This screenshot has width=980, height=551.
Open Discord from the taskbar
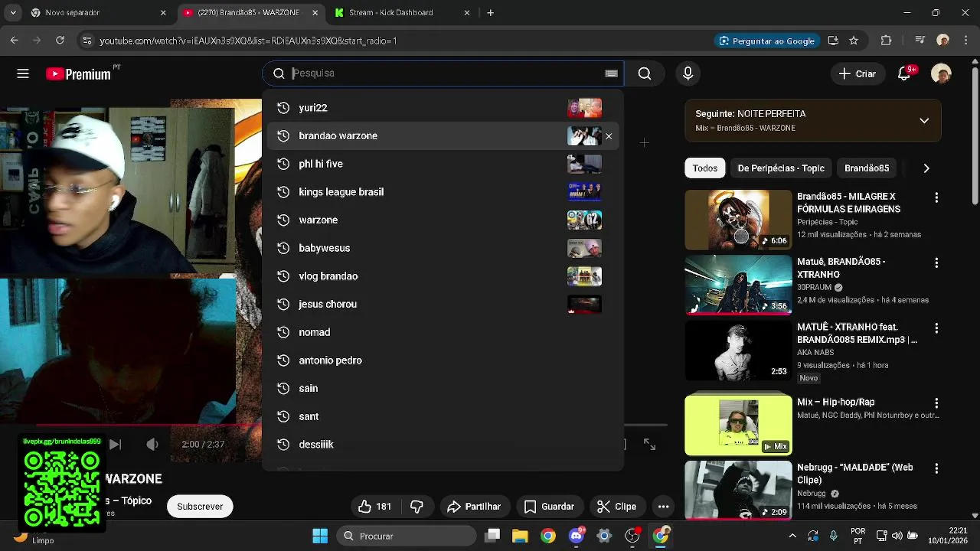[577, 536]
